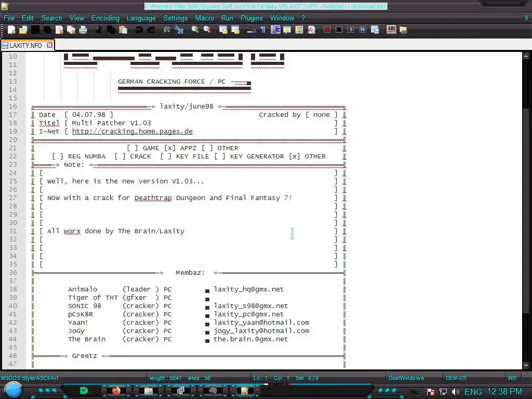Click the Redo toolbar icon
The image size is (532, 399).
(x=151, y=30)
